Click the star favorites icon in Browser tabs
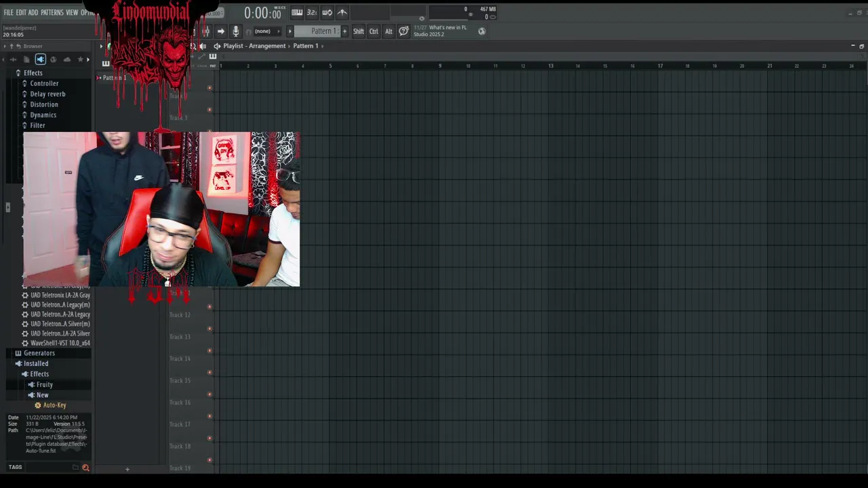Screen dimensions: 868x488 coord(80,60)
